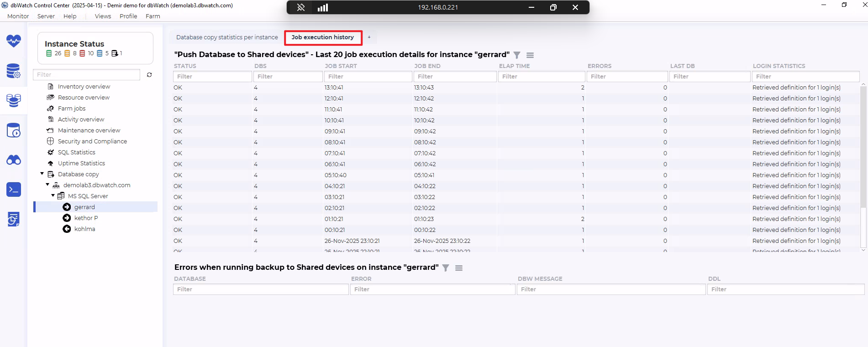This screenshot has height=347, width=868.
Task: Select kethor P instance in tree
Action: (86, 218)
